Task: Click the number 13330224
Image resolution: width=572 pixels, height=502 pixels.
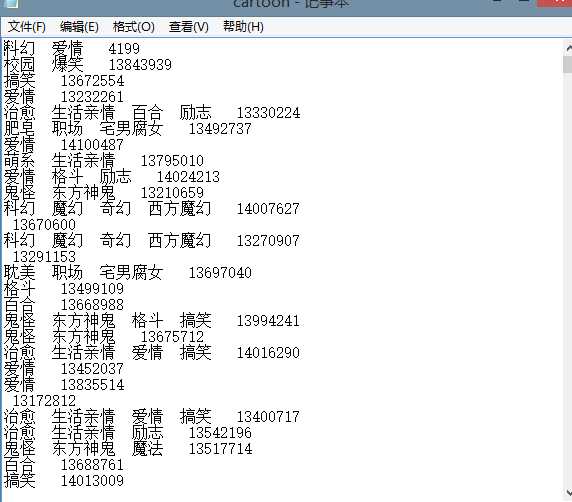Action: click(x=268, y=113)
